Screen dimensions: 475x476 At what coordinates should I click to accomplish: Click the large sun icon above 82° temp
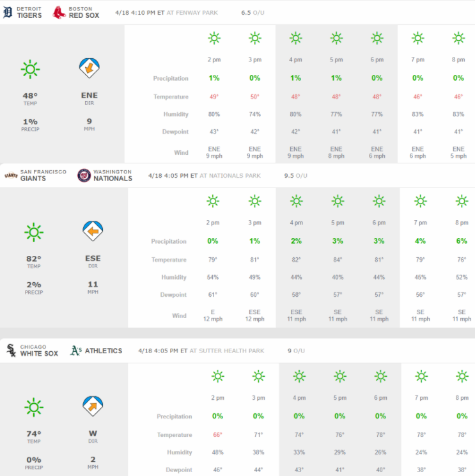point(33,230)
